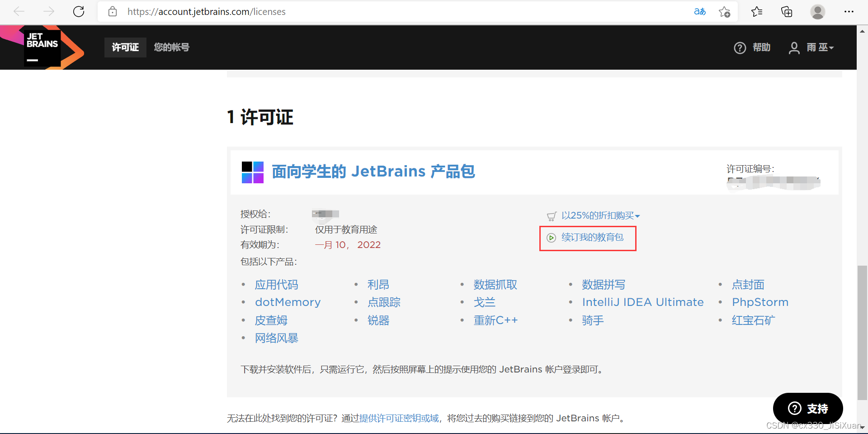Click the 续订我的教育包 link

tap(592, 238)
